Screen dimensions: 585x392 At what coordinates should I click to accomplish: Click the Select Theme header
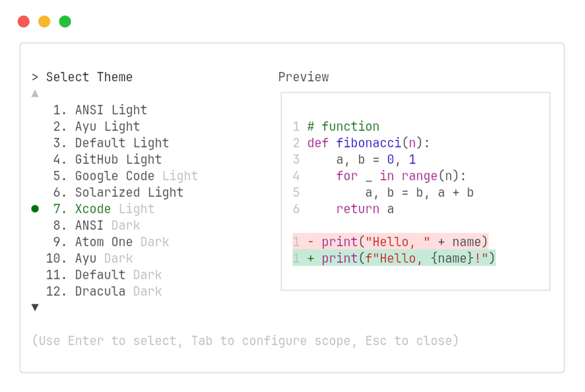[x=89, y=77]
